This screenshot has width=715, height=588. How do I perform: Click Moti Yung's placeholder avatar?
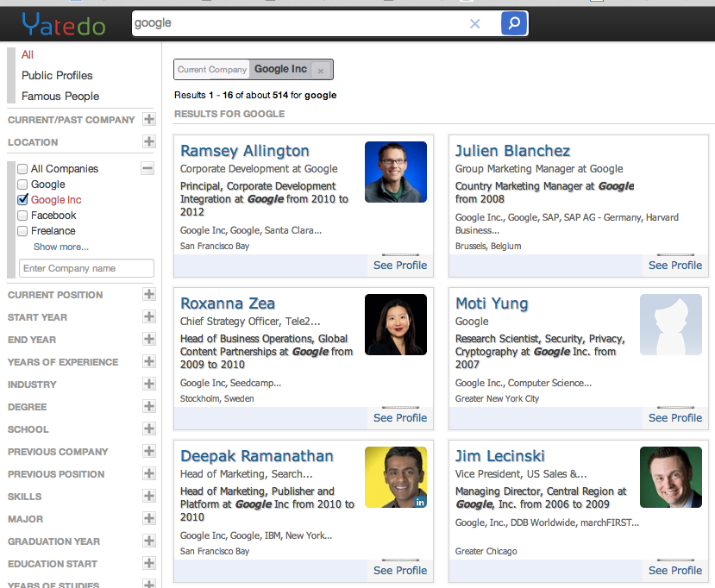coord(671,324)
